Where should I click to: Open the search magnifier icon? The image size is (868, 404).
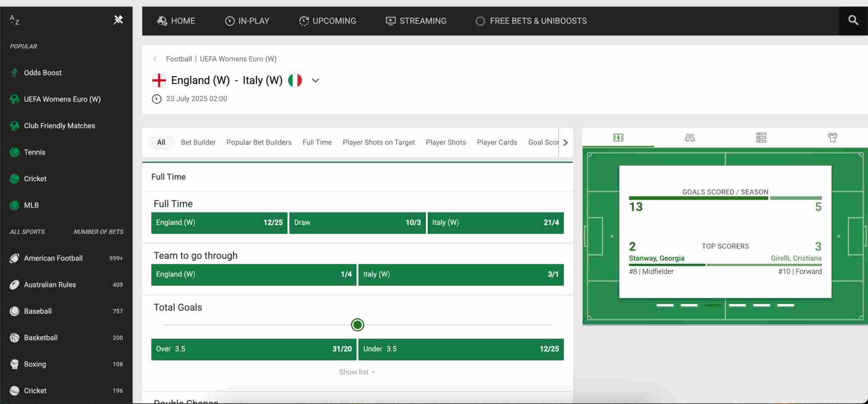(853, 20)
